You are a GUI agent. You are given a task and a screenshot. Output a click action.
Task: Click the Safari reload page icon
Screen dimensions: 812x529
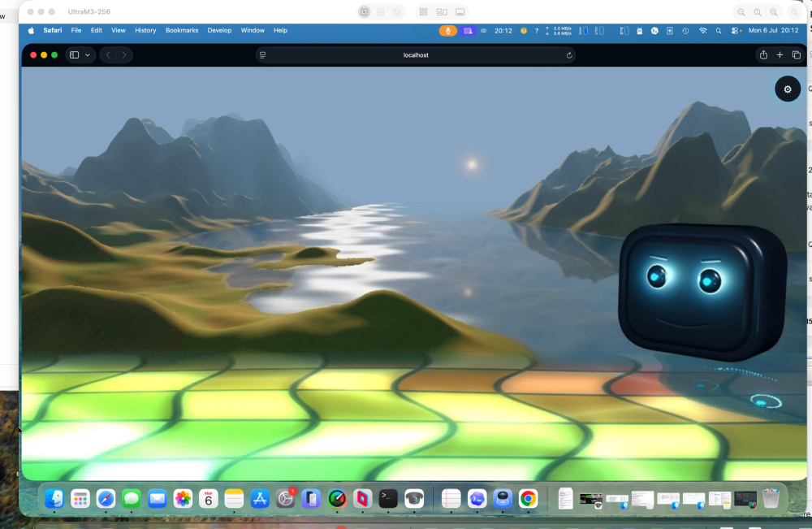click(568, 55)
